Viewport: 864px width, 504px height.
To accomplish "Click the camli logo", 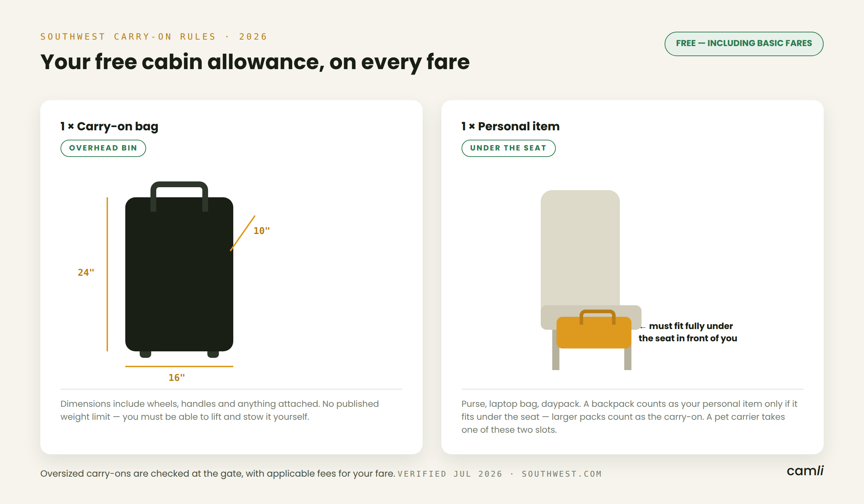I will (805, 471).
